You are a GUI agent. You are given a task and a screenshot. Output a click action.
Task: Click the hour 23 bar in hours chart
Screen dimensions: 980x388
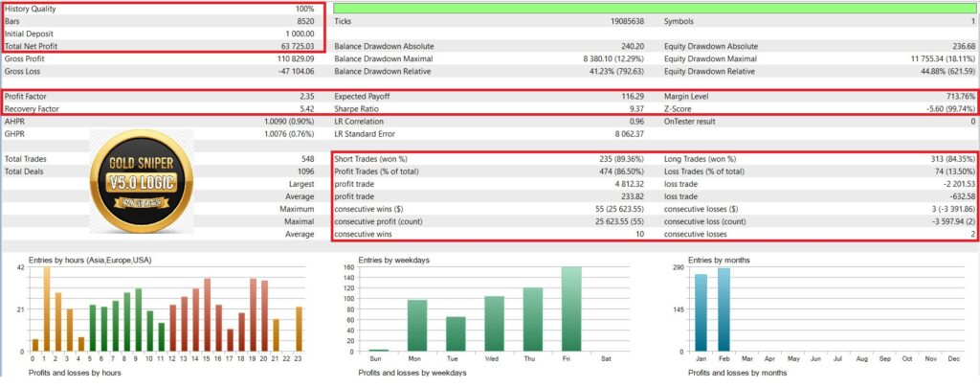300,329
